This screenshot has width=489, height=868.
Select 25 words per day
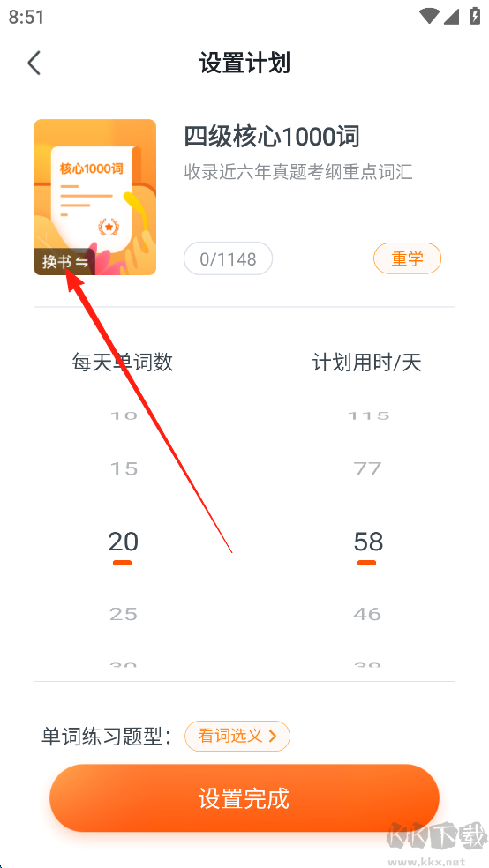pos(123,614)
